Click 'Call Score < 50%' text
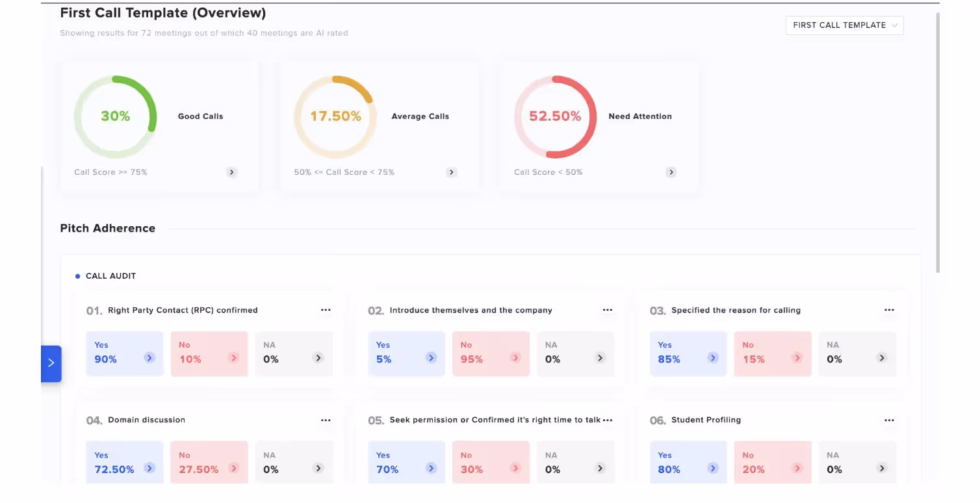 click(x=548, y=172)
